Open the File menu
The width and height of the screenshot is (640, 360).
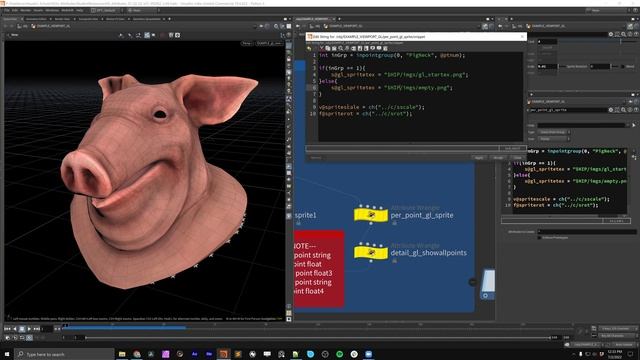tap(7, 10)
